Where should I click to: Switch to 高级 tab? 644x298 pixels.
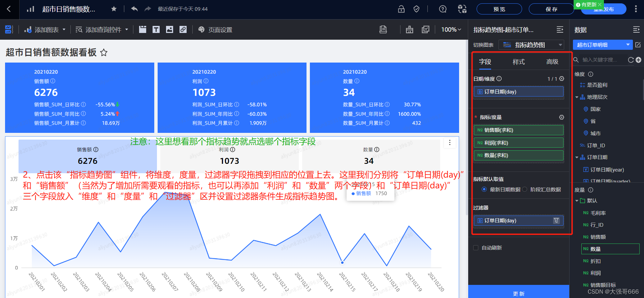click(x=552, y=62)
